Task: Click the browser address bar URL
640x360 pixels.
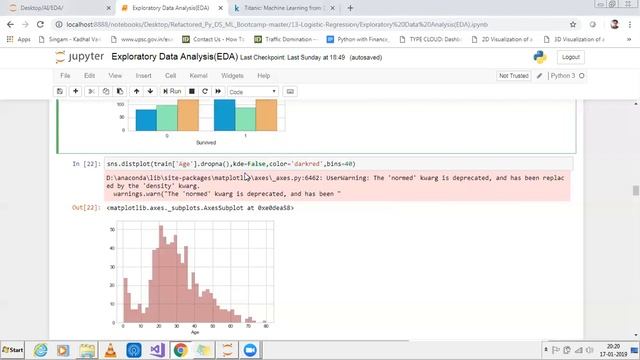Action: (277, 24)
